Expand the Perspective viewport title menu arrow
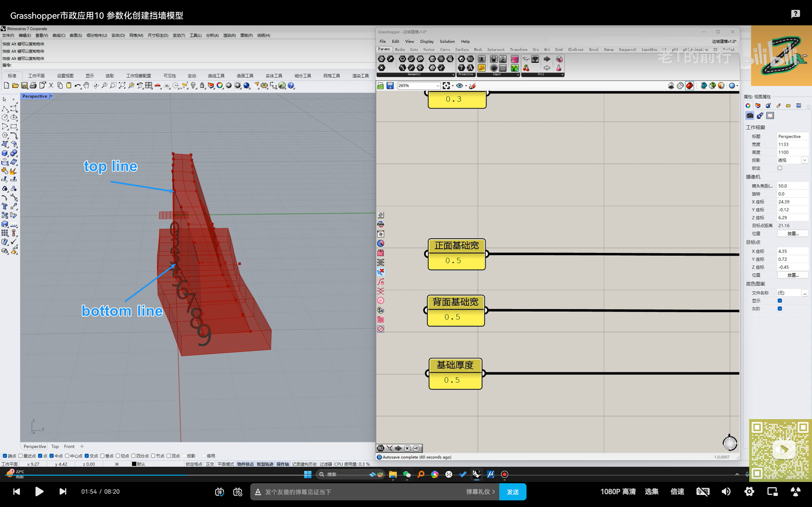The image size is (812, 507). click(51, 96)
